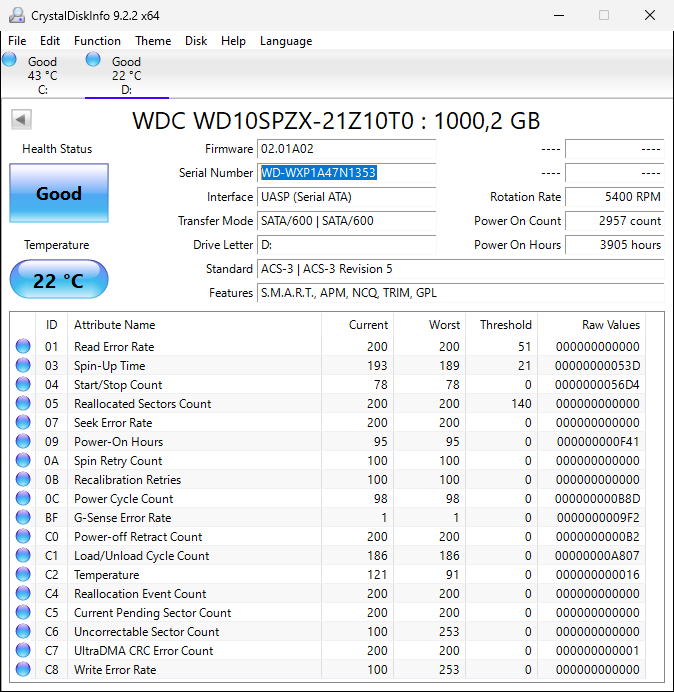Click status orb for UltraDMA CRC Error Count
The width and height of the screenshot is (674, 692).
[23, 650]
